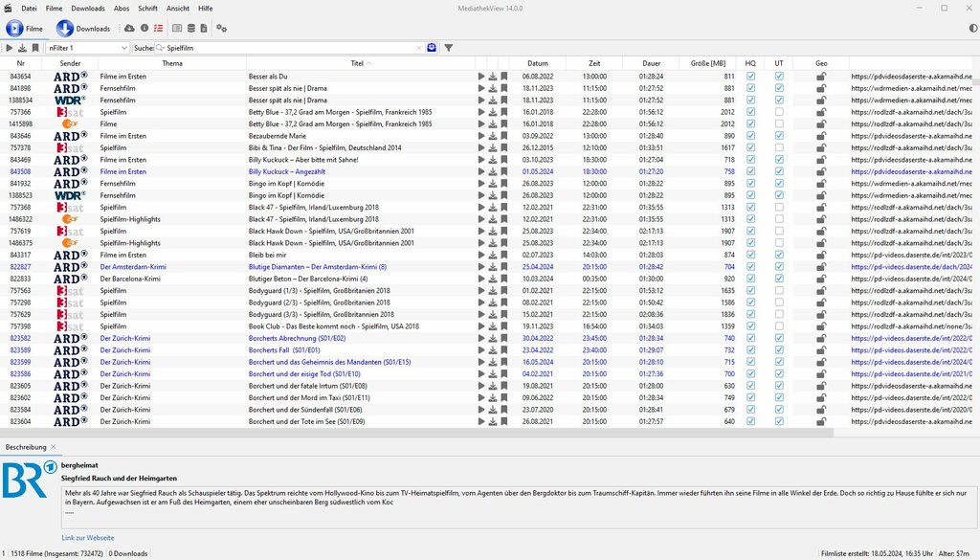The width and height of the screenshot is (980, 560).
Task: Update the film list via cloud download icon
Action: click(129, 28)
